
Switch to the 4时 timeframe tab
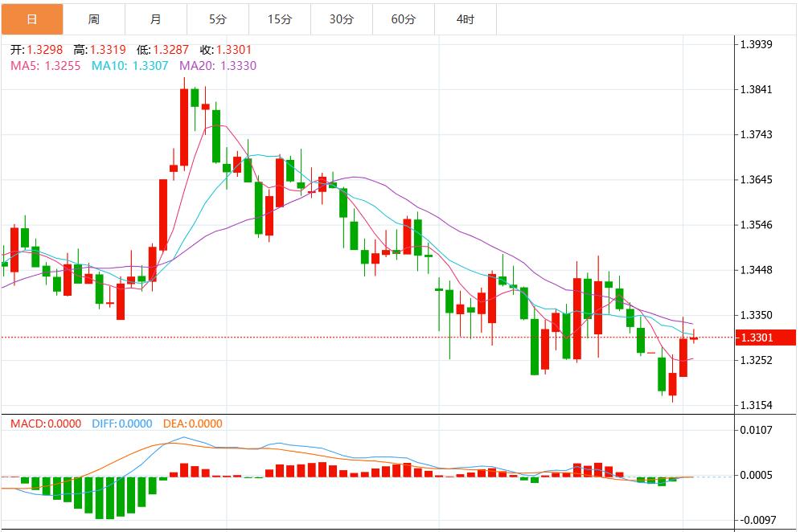pos(465,19)
